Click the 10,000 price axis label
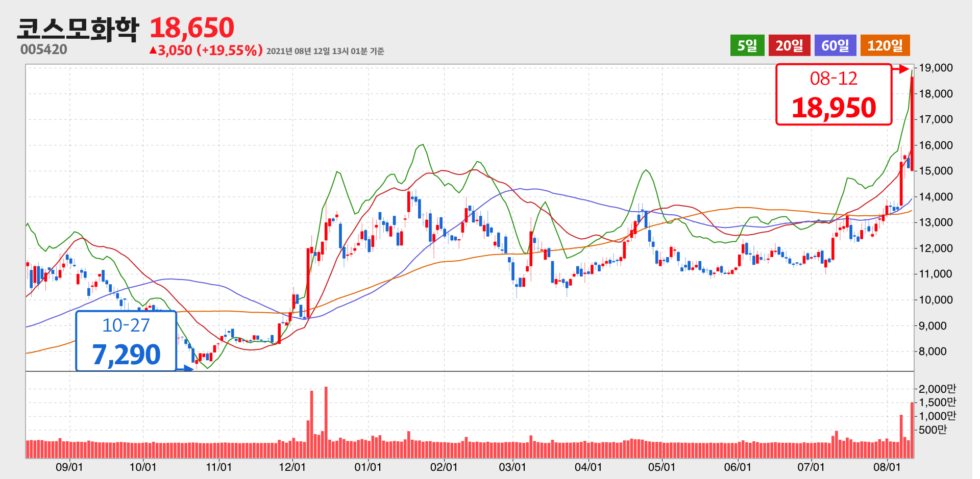980x479 pixels. [936, 299]
